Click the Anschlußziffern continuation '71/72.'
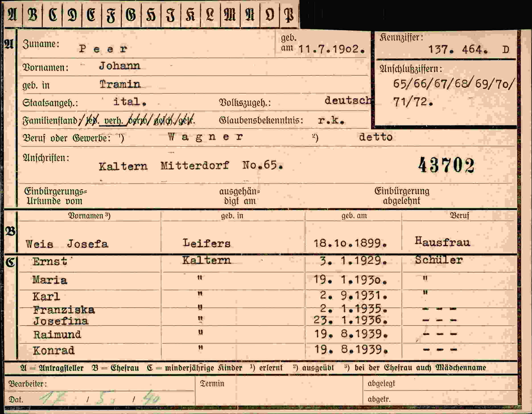Image resolution: width=532 pixels, height=414 pixels. 413,102
